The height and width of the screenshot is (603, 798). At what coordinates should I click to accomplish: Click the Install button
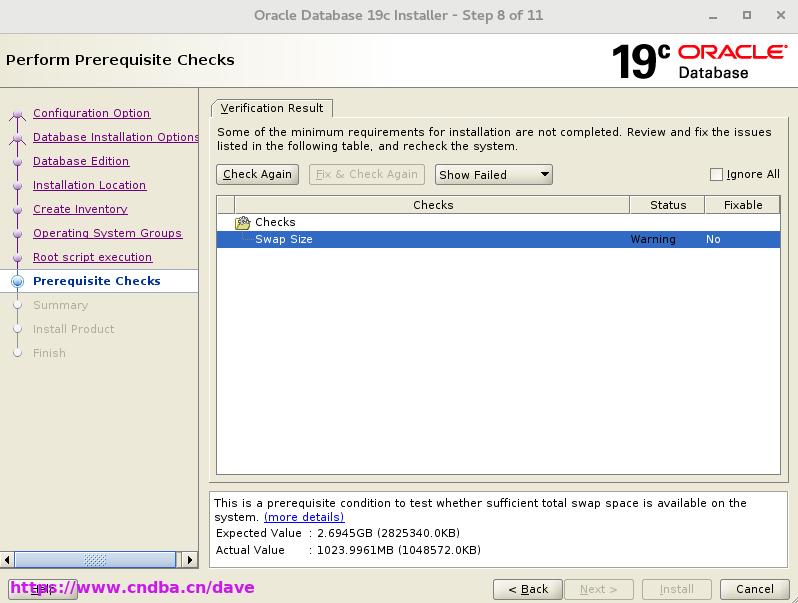click(x=676, y=589)
